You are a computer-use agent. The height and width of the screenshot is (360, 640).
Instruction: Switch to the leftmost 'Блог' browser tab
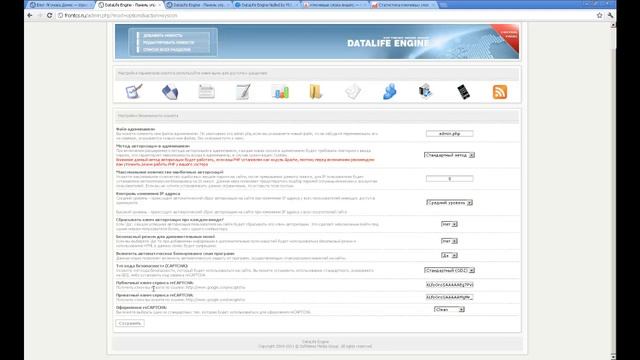point(61,5)
